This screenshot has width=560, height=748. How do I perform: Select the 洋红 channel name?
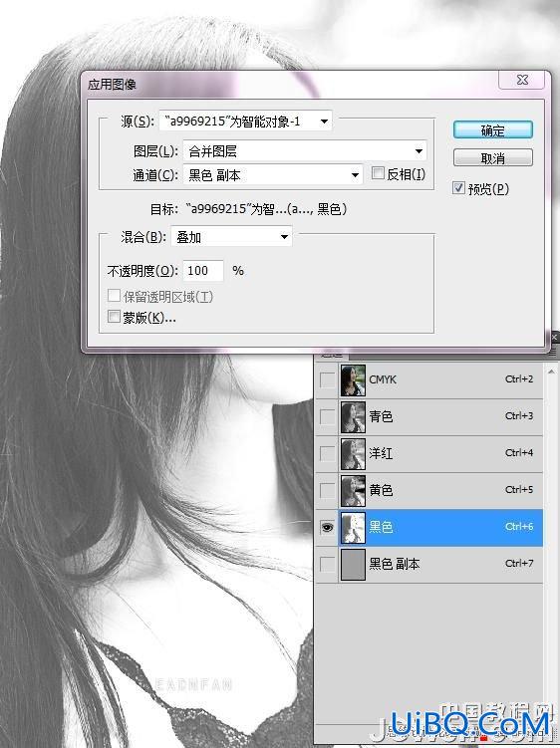click(381, 453)
